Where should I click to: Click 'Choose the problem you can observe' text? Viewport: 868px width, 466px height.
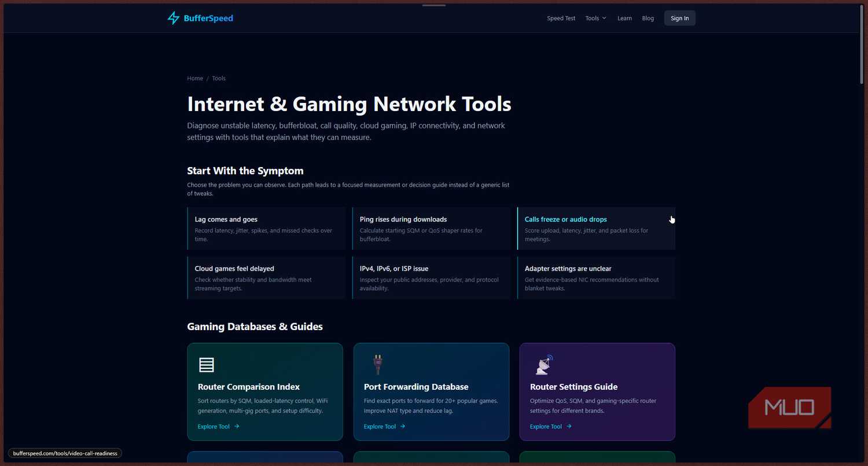point(348,189)
